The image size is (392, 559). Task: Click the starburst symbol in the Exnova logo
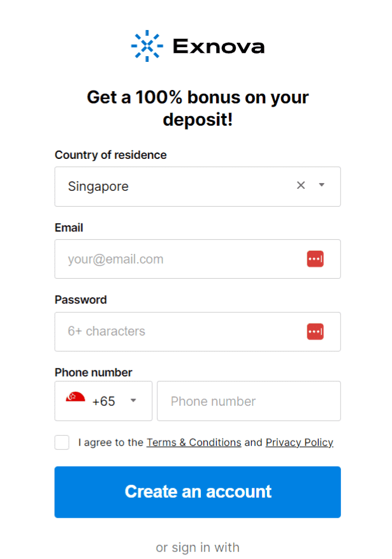point(146,45)
